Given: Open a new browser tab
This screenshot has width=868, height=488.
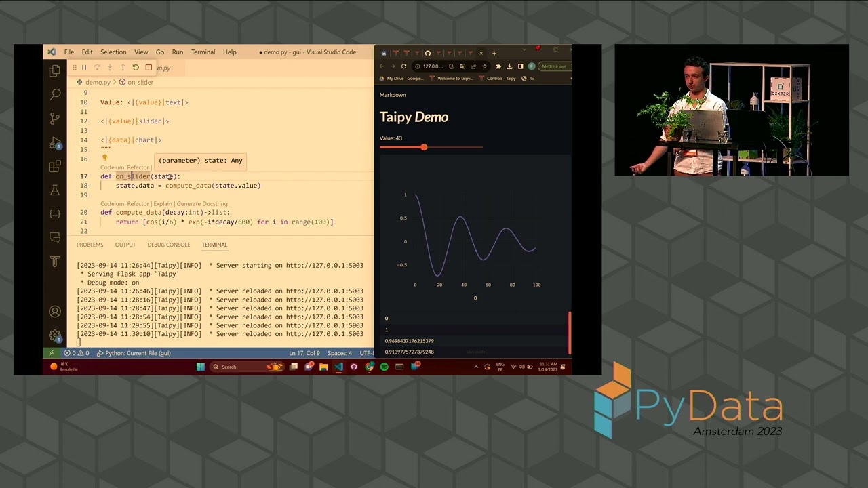Looking at the screenshot, I should point(494,53).
